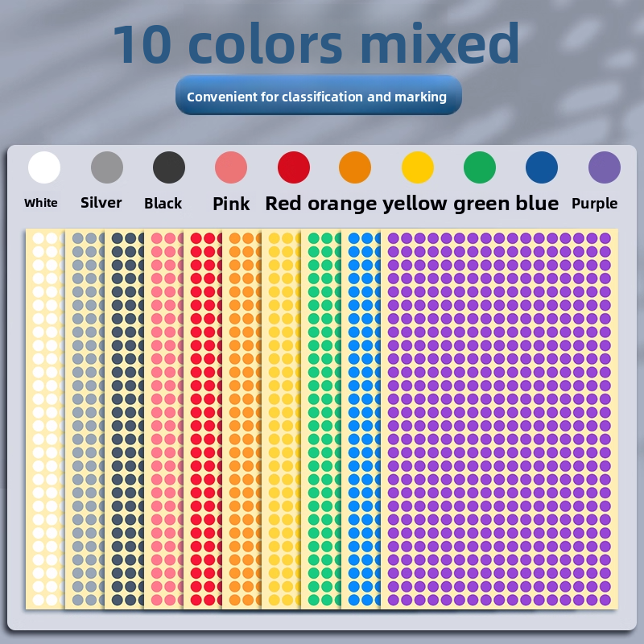Select the dark blue color circle
The width and height of the screenshot is (644, 644).
[x=542, y=167]
